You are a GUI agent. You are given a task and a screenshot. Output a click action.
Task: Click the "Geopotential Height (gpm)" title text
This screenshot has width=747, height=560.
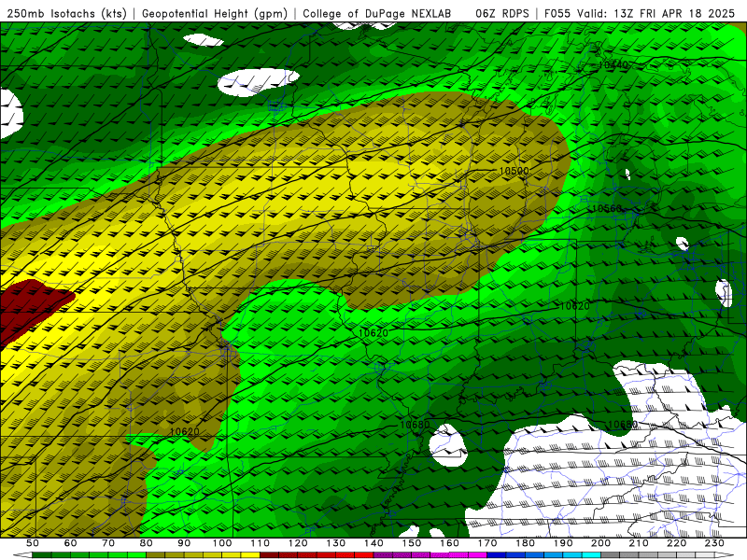[215, 13]
